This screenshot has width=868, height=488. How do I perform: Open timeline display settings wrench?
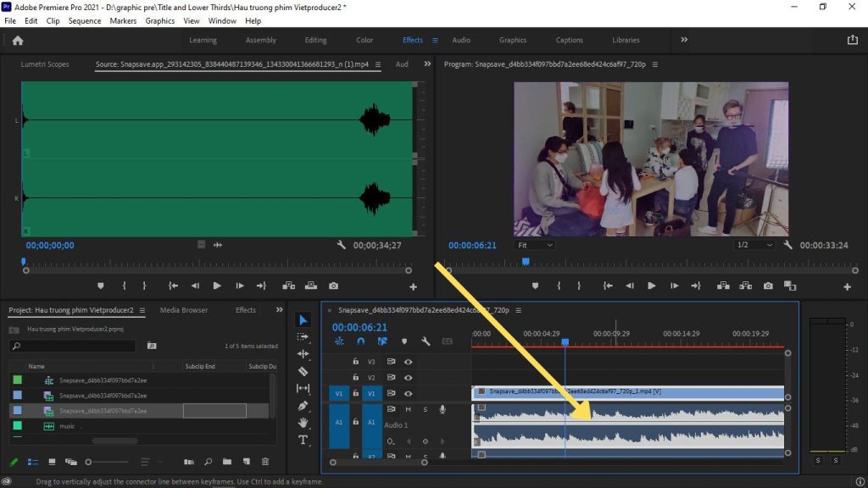[x=426, y=341]
